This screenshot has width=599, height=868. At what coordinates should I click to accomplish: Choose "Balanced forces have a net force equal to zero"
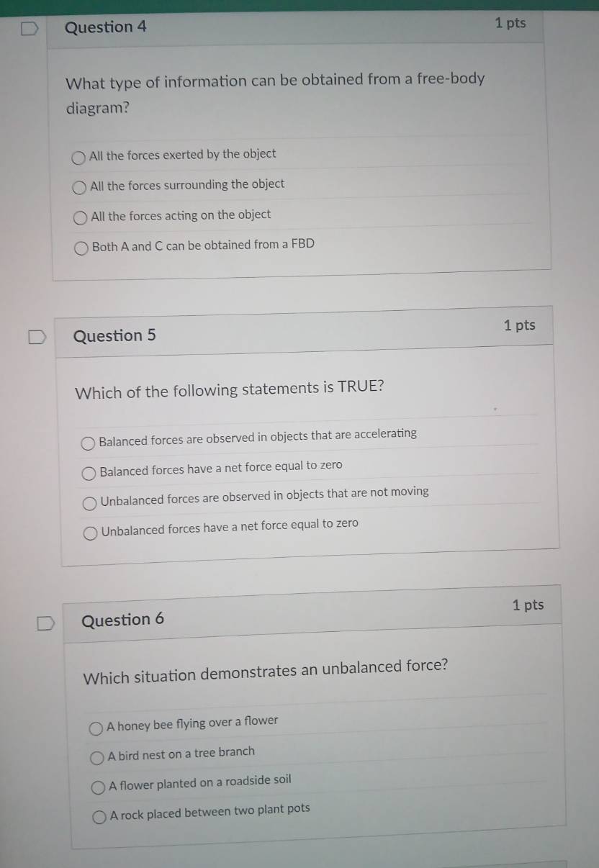tap(90, 473)
